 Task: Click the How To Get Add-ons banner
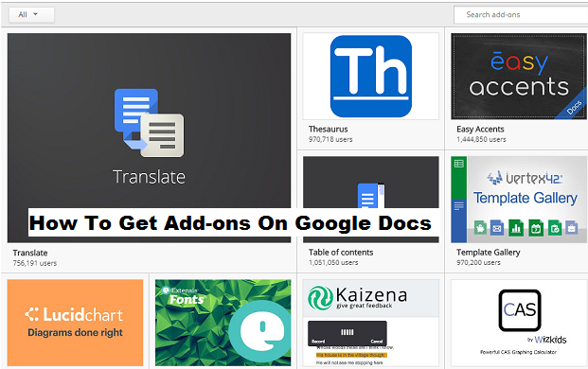point(230,223)
